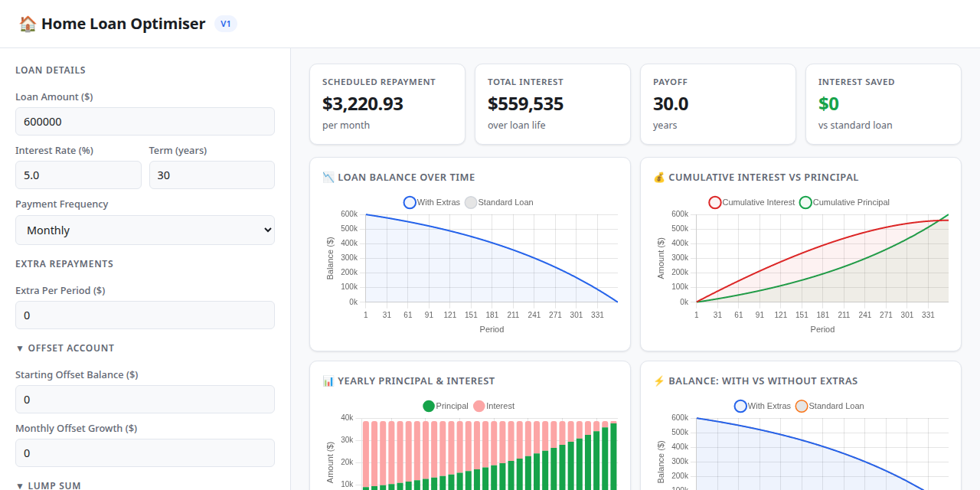Click the Starting Offset Balance field

click(145, 400)
